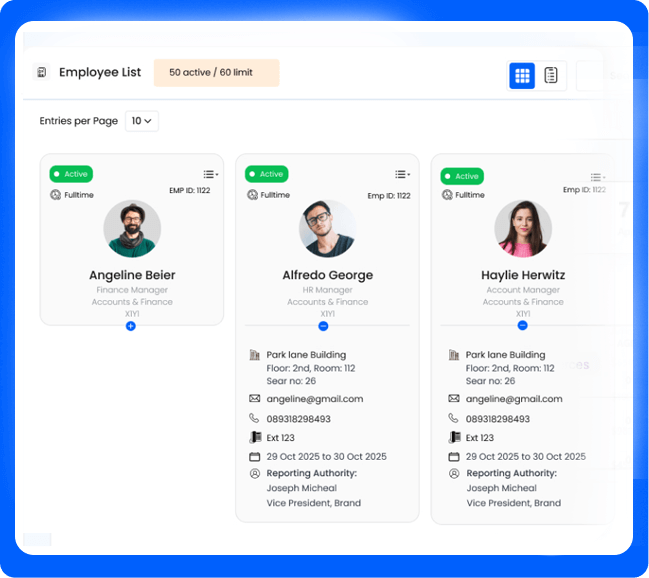Click Fulltime icon on Angeline Beier's card

[56, 195]
